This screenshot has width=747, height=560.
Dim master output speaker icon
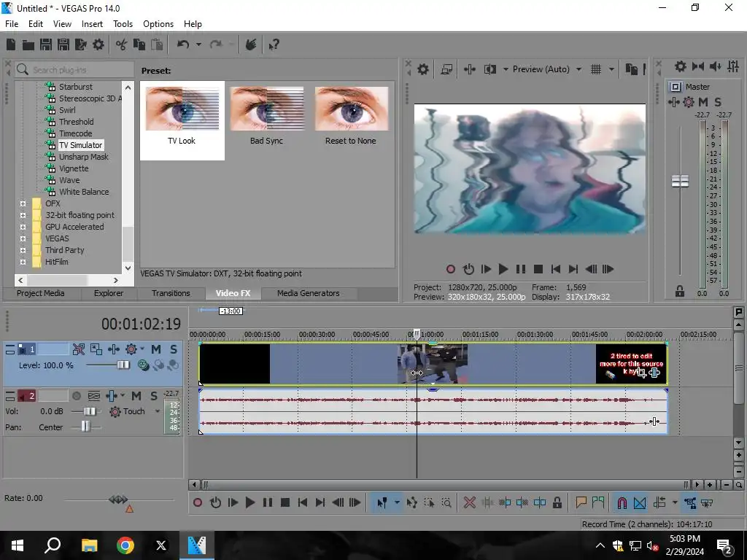pyautogui.click(x=715, y=66)
